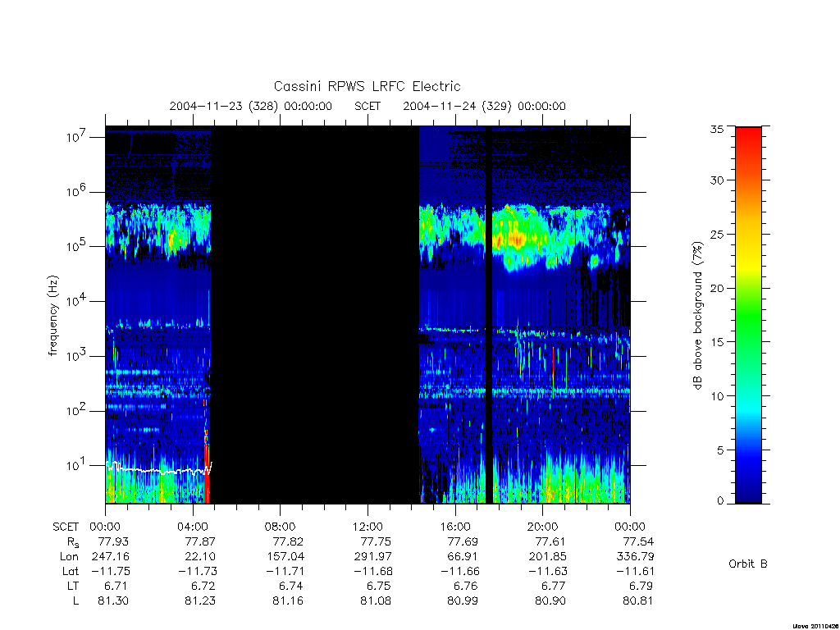
Task: Click the 'LT' row label
Action: click(73, 586)
